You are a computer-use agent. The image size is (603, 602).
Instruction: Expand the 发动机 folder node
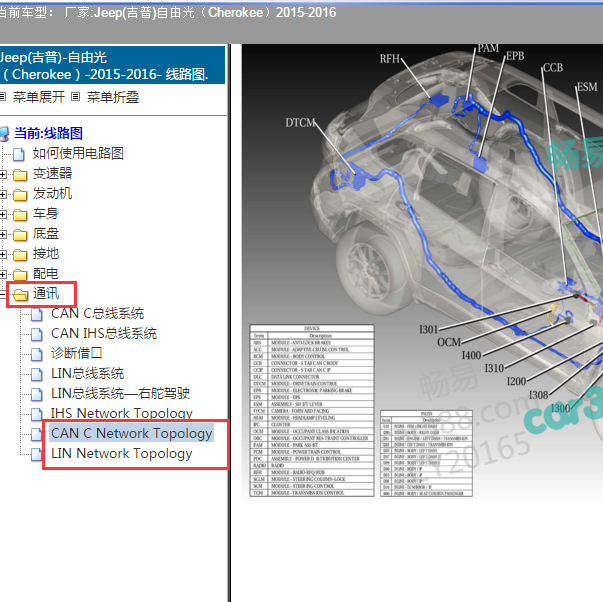click(x=3, y=194)
